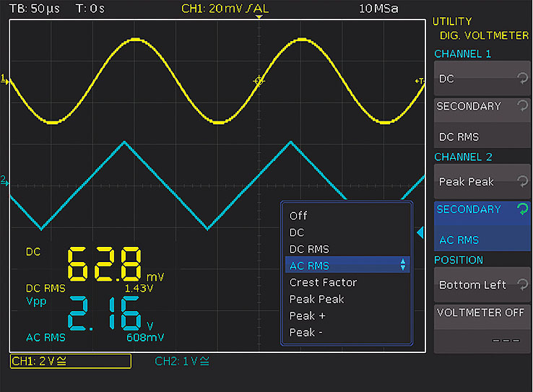Click the channel 2 ground level marker

tap(6, 182)
